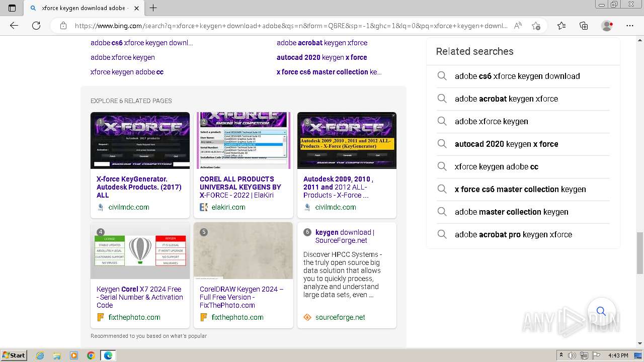Image resolution: width=644 pixels, height=362 pixels.
Task: Open the CorelDRAW Keygen 2024 thumbnail image
Action: click(243, 250)
